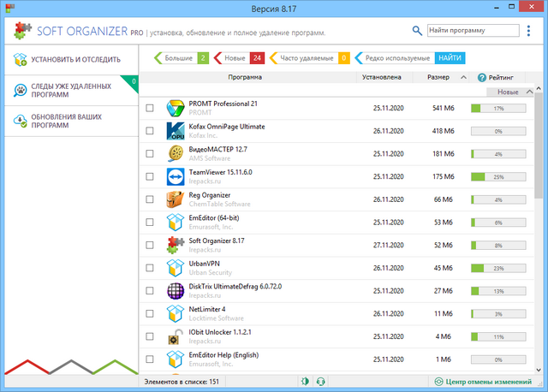Check the box for Reg Organizer
The width and height of the screenshot is (548, 392).
[150, 199]
